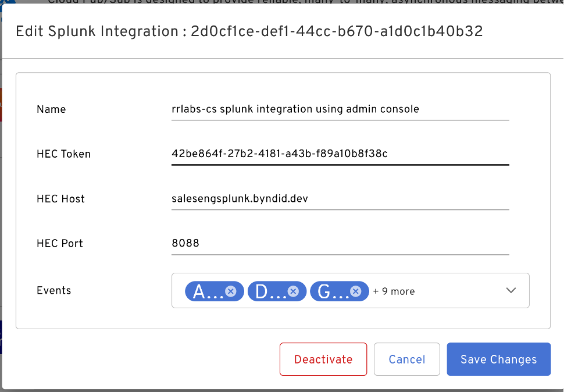The height and width of the screenshot is (392, 564).
Task: Click into the HEC Host field
Action: pos(340,199)
